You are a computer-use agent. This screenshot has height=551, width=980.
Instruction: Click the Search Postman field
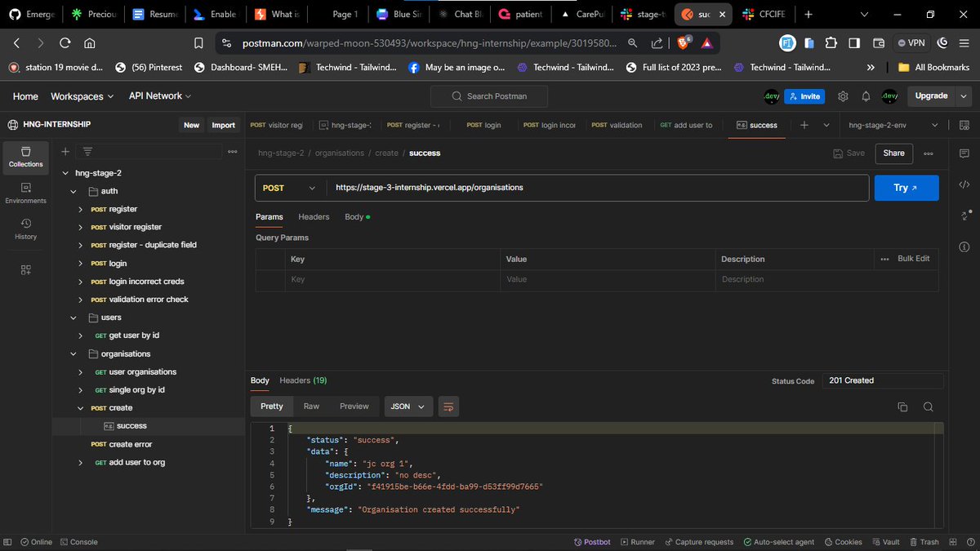489,96
